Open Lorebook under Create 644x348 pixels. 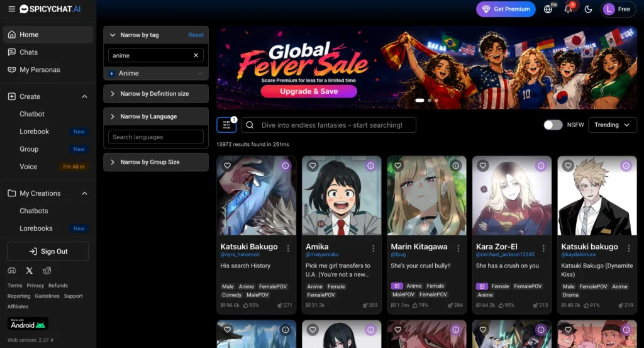pos(34,132)
